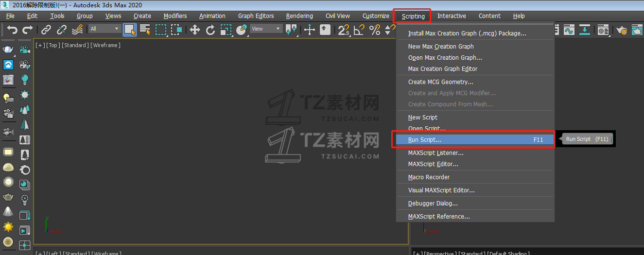
Task: Click the yellow rectangle plane icon in sidebar
Action: pos(8,152)
